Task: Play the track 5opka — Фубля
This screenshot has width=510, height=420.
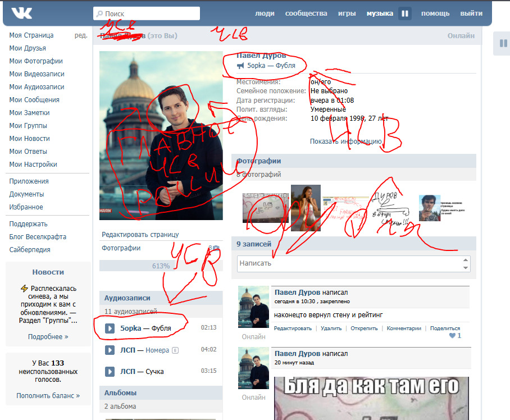Action: pos(110,328)
